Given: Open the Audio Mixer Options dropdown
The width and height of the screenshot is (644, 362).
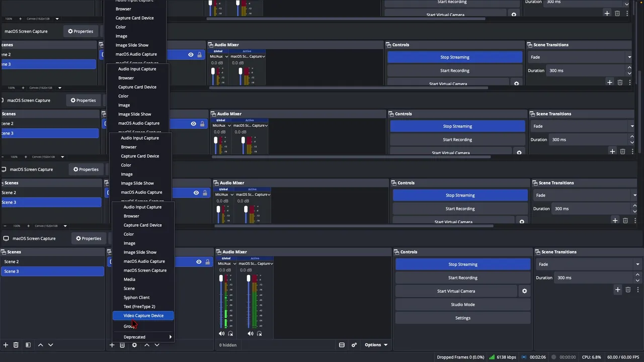Looking at the screenshot, I should 376,345.
